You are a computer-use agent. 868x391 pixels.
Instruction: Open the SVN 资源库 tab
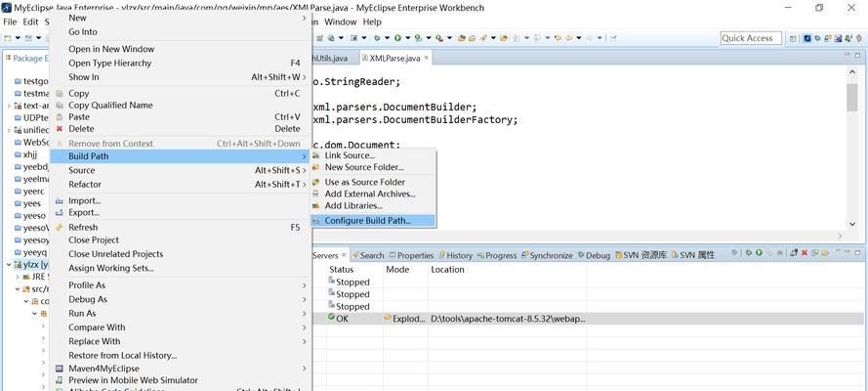(x=640, y=255)
